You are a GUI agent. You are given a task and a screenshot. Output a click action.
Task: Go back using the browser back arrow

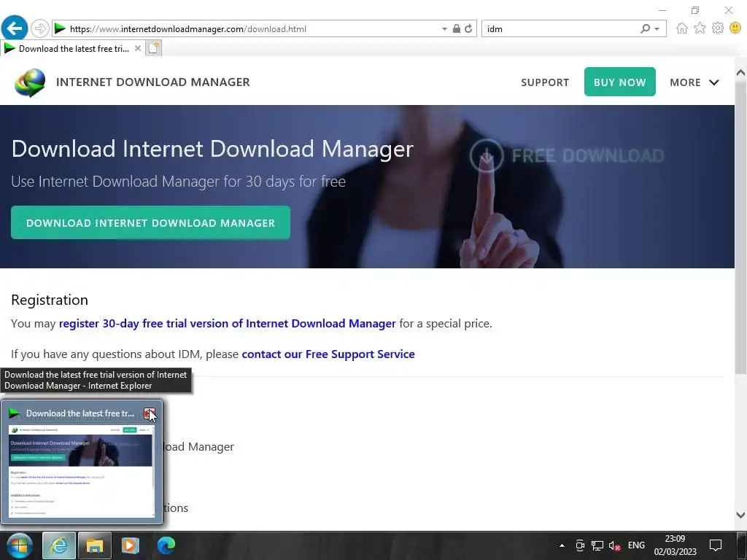[15, 28]
